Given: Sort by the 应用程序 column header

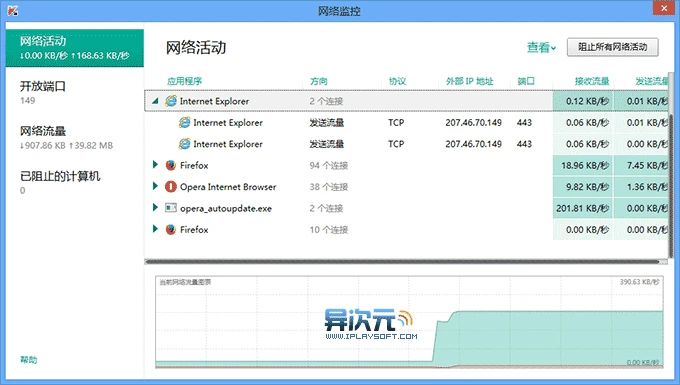Looking at the screenshot, I should [x=185, y=81].
